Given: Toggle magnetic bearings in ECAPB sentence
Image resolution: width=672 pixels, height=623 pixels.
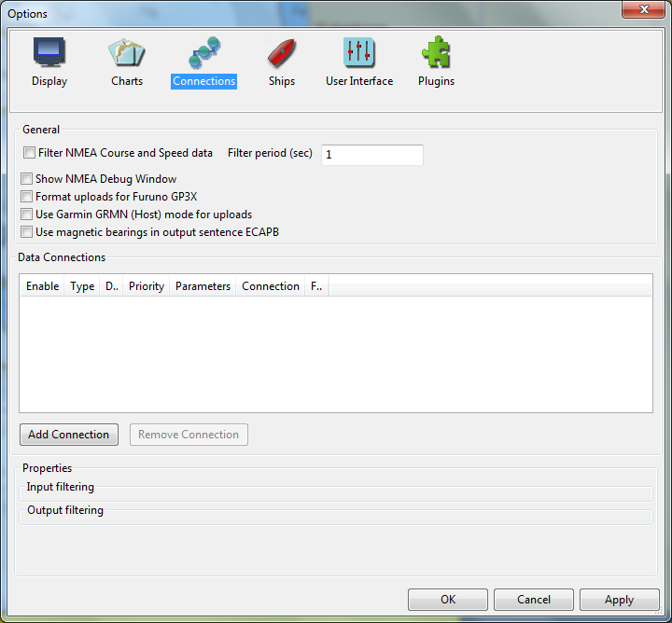Looking at the screenshot, I should point(27,232).
